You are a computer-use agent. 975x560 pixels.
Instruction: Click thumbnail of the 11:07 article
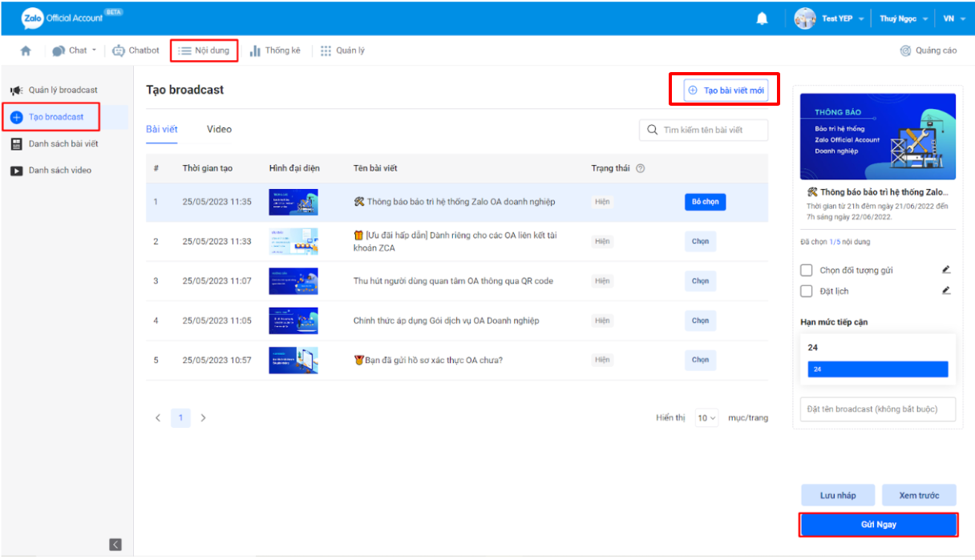point(293,281)
